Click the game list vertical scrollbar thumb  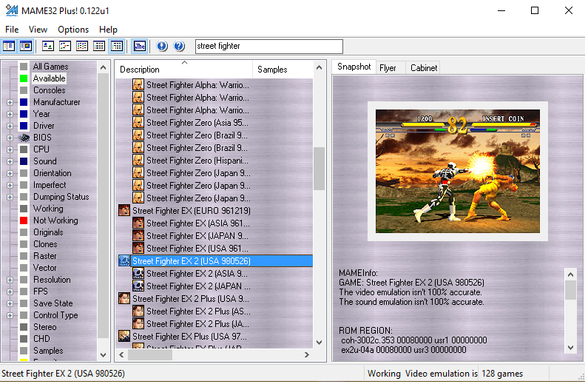tap(319, 169)
